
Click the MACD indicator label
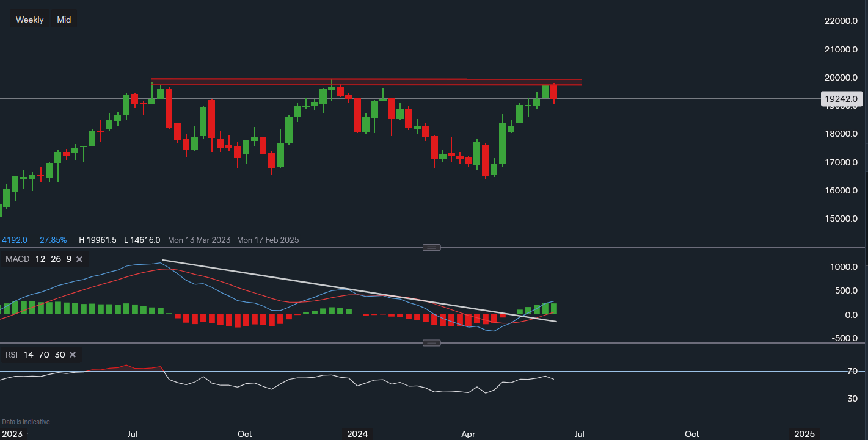pyautogui.click(x=17, y=259)
